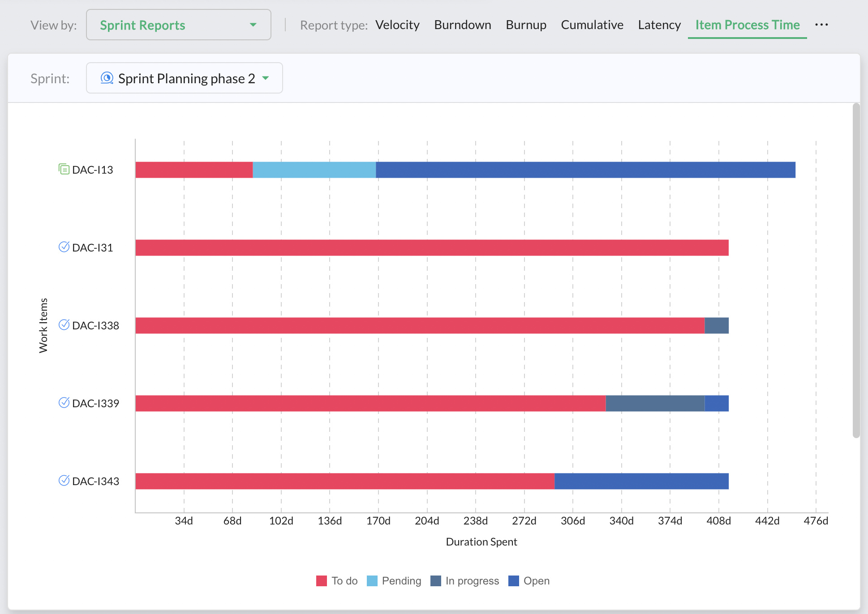Expand the Sprint Planning phase 2 dropdown
The image size is (868, 614).
[184, 78]
